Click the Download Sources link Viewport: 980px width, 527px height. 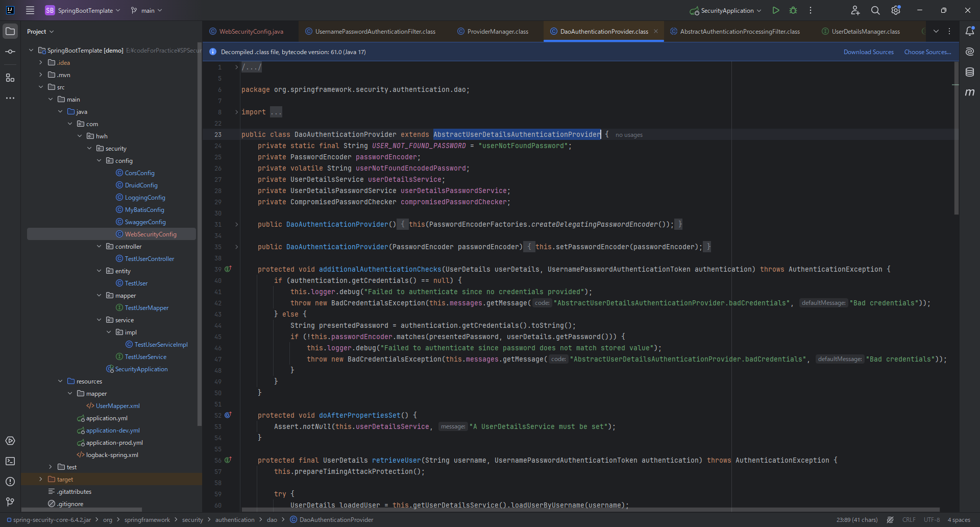(868, 52)
